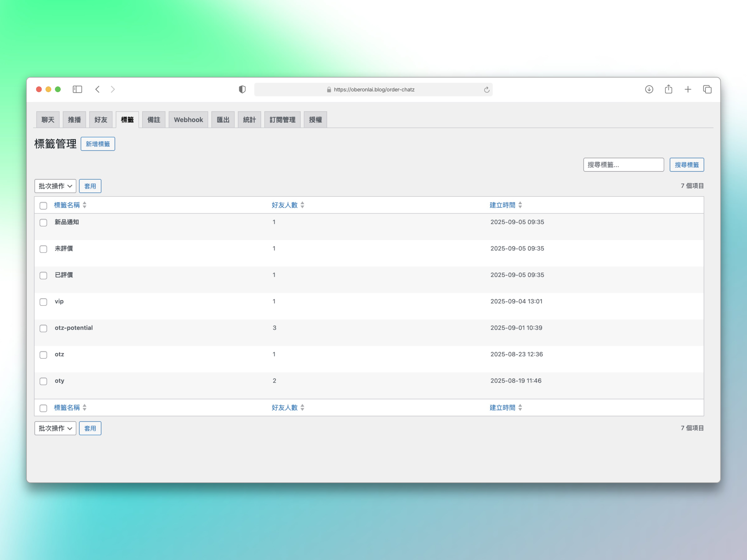The width and height of the screenshot is (747, 560).
Task: Open the 訂閱管理 tab
Action: tap(282, 120)
